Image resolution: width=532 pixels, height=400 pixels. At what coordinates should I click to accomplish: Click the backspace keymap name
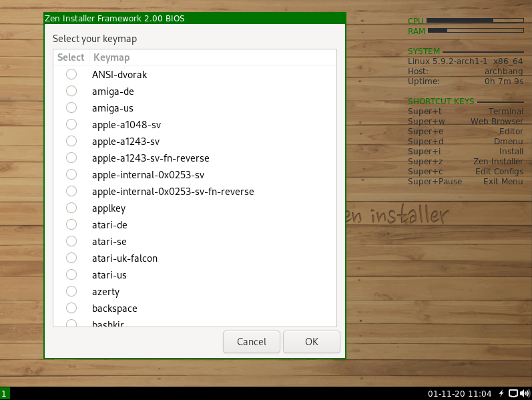(x=114, y=309)
